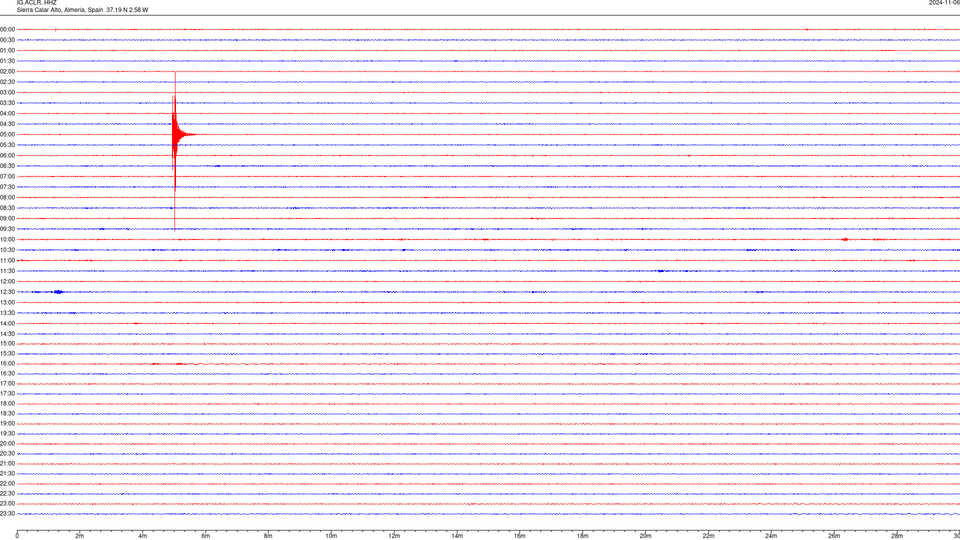
Task: Click the "12:00" time label
Action: point(8,282)
